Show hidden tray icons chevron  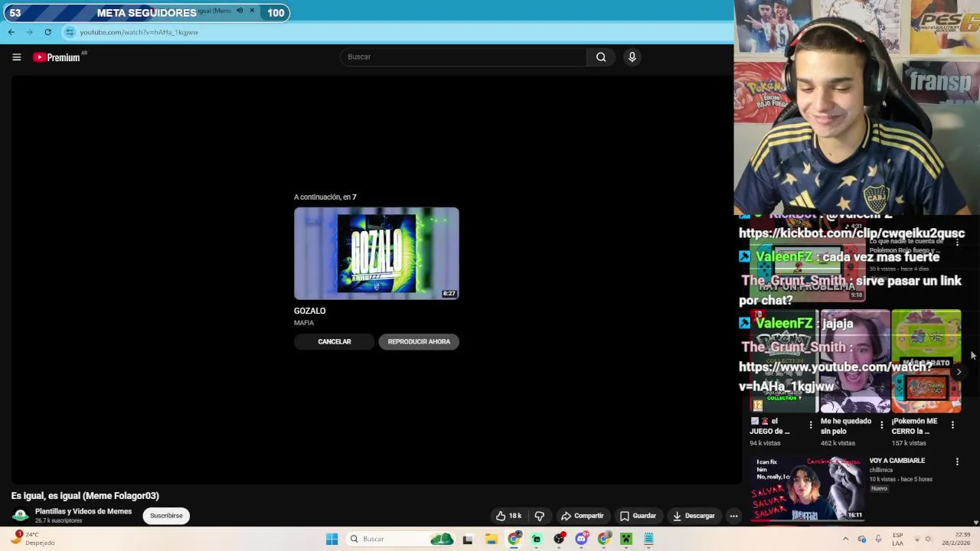click(x=845, y=539)
